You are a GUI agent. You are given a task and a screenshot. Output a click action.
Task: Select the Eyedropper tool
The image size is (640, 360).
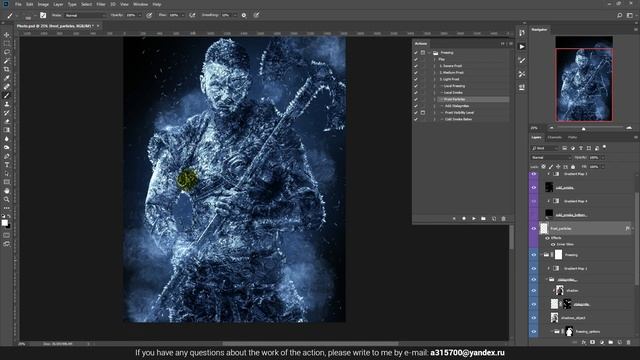(x=7, y=78)
